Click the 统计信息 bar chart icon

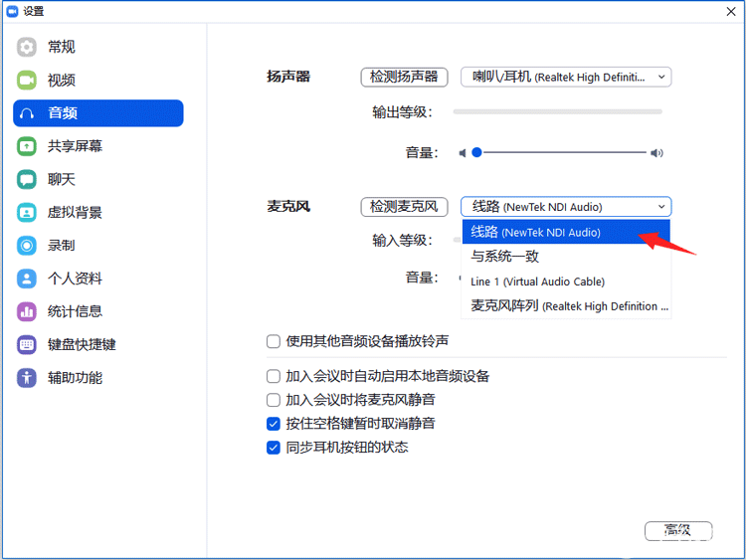click(x=27, y=311)
